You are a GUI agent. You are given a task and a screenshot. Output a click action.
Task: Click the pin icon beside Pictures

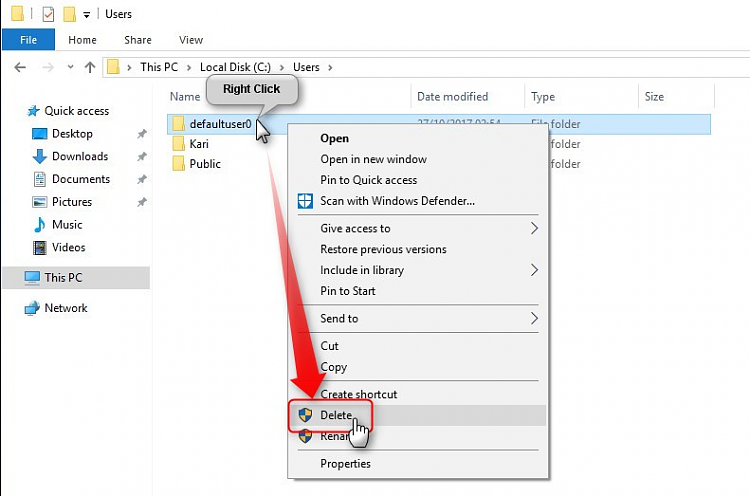click(x=142, y=202)
